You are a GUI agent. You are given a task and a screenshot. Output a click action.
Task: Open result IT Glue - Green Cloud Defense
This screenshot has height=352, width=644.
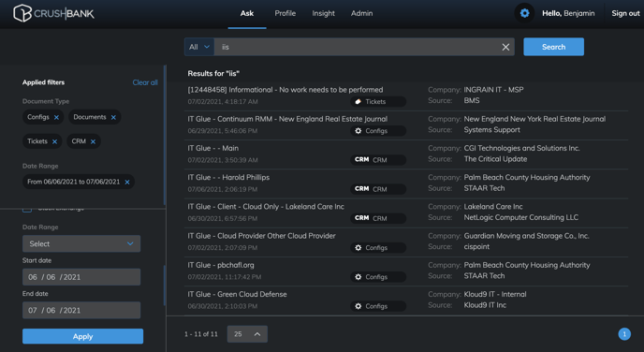tap(238, 294)
